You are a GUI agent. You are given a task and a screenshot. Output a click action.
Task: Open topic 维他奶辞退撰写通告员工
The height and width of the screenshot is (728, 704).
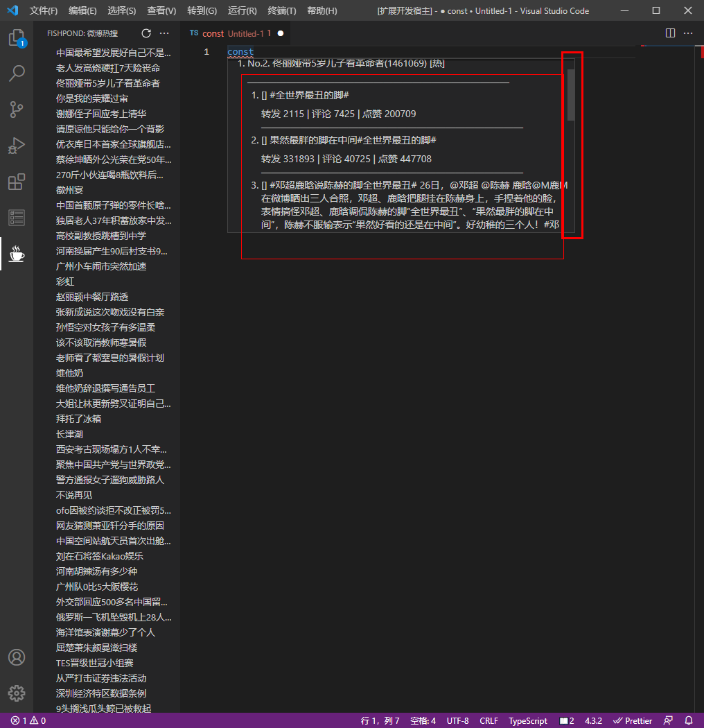[x=105, y=388]
